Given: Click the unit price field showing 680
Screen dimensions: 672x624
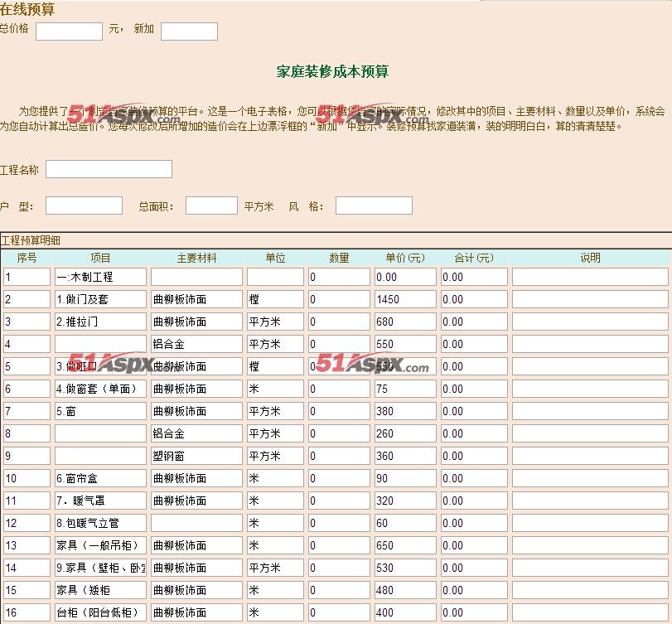Looking at the screenshot, I should click(x=405, y=322).
